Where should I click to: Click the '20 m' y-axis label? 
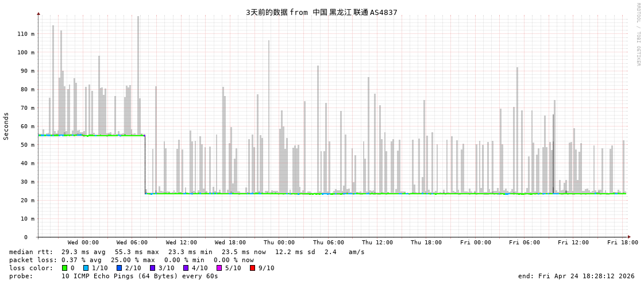(28, 200)
